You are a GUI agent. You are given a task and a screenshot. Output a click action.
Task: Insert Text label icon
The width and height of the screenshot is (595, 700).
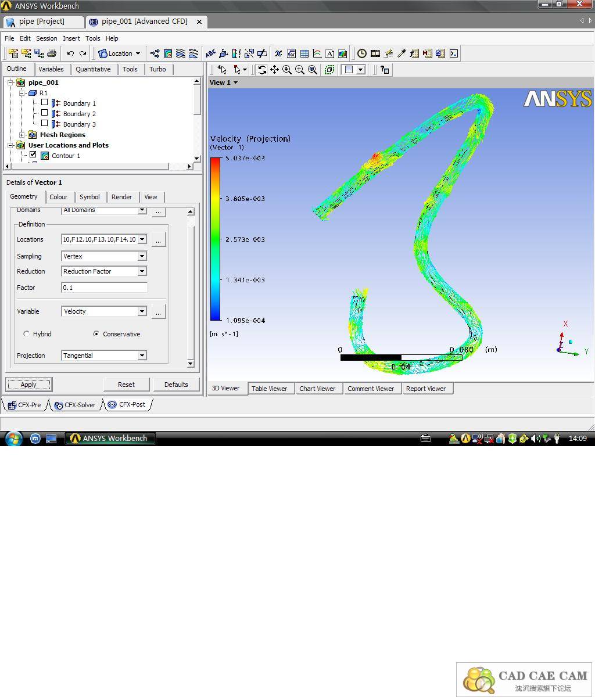pyautogui.click(x=210, y=53)
